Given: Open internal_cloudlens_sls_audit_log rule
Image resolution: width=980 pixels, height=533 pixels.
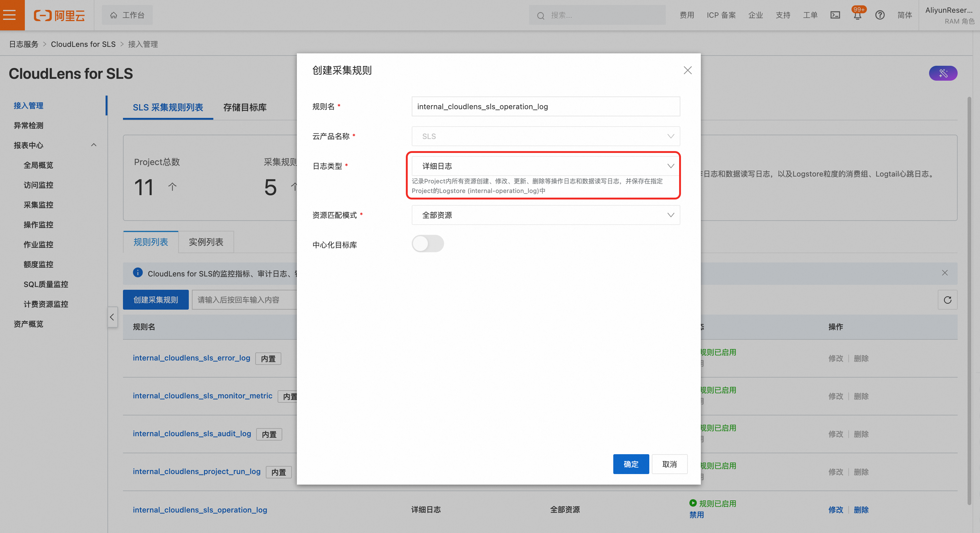Looking at the screenshot, I should (x=192, y=434).
